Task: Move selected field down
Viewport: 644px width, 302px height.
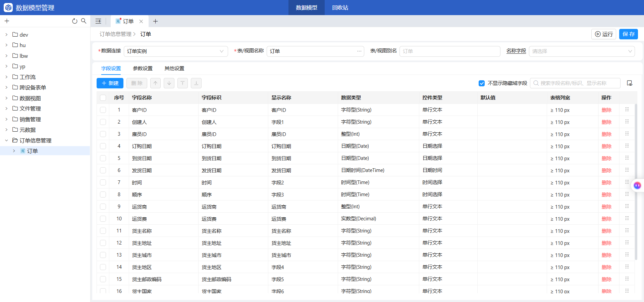Action: 169,83
